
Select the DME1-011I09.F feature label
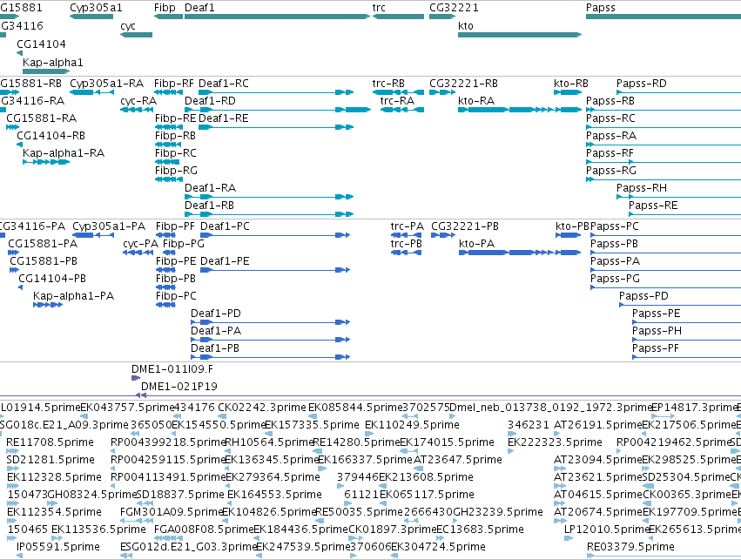(x=172, y=369)
